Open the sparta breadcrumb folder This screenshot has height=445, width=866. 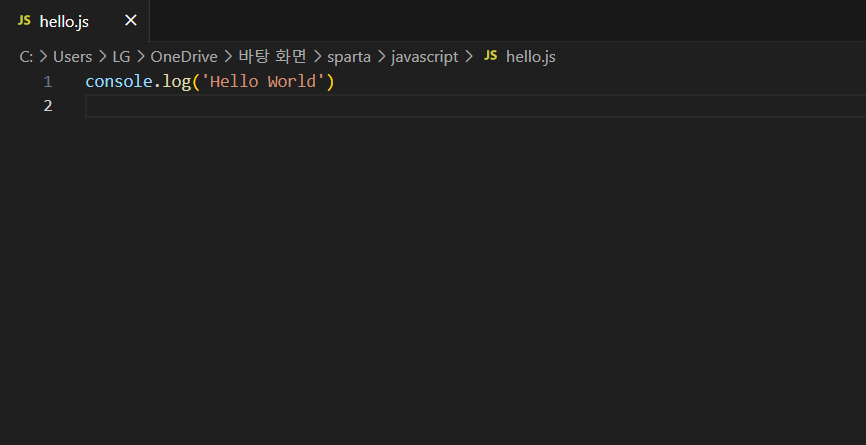click(x=348, y=57)
